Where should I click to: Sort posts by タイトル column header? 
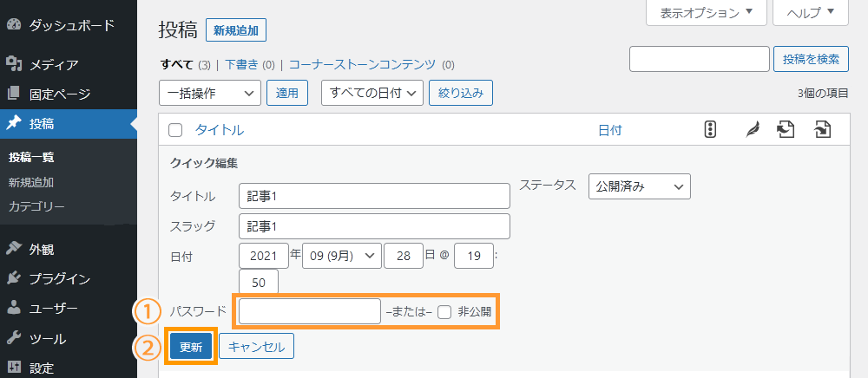point(220,130)
